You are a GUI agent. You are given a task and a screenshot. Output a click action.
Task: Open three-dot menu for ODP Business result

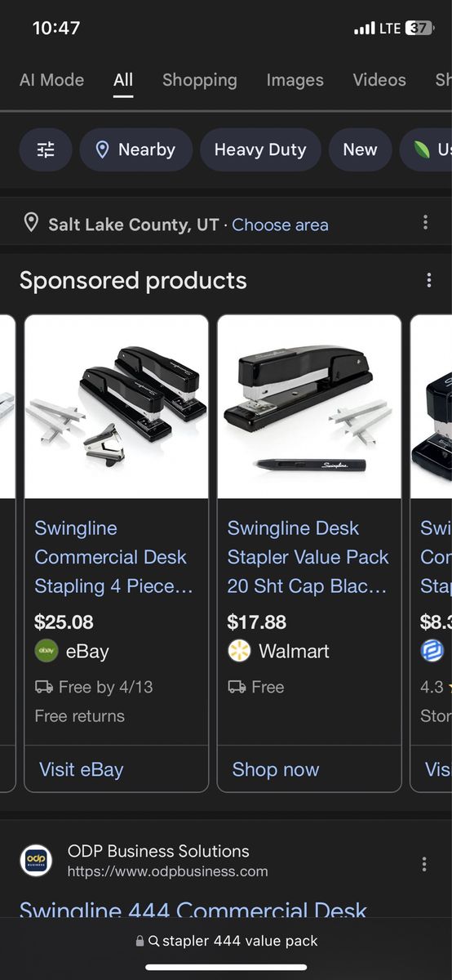point(423,864)
